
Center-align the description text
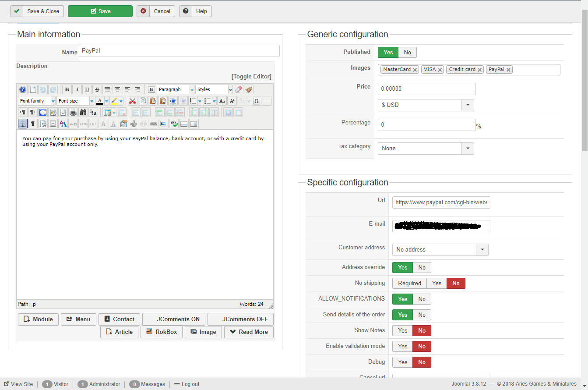pos(117,89)
